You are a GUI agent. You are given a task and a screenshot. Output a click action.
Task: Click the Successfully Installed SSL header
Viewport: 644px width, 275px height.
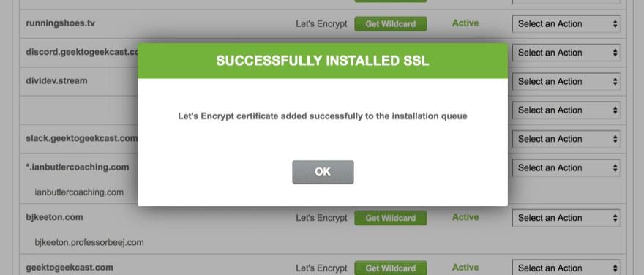(x=323, y=61)
